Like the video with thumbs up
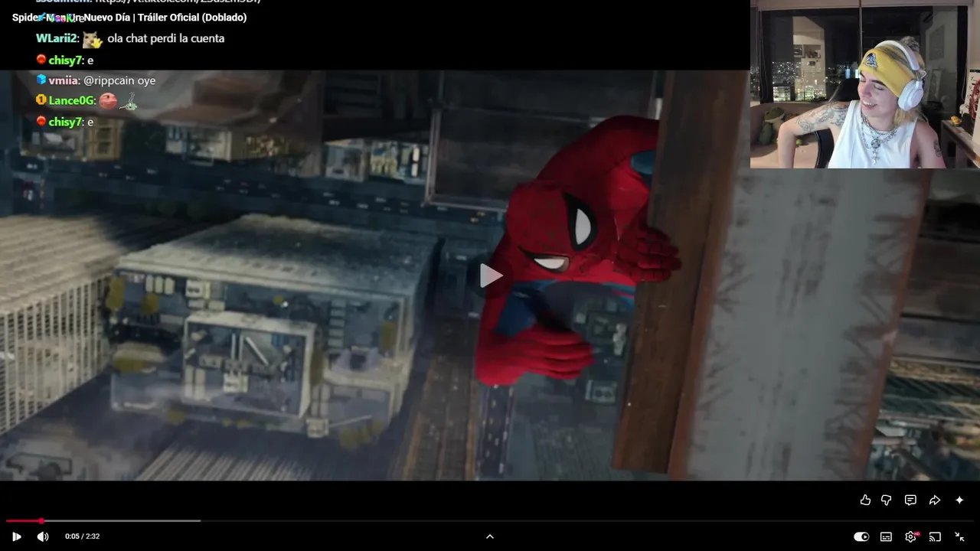 (865, 500)
